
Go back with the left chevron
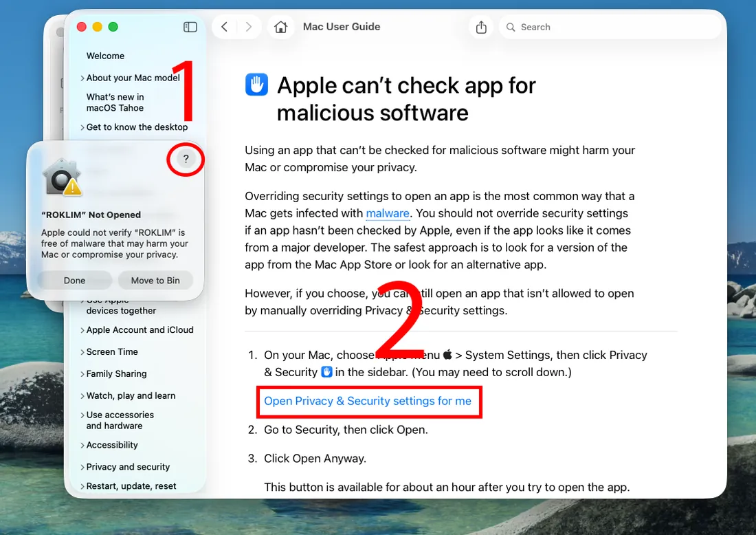tap(224, 27)
